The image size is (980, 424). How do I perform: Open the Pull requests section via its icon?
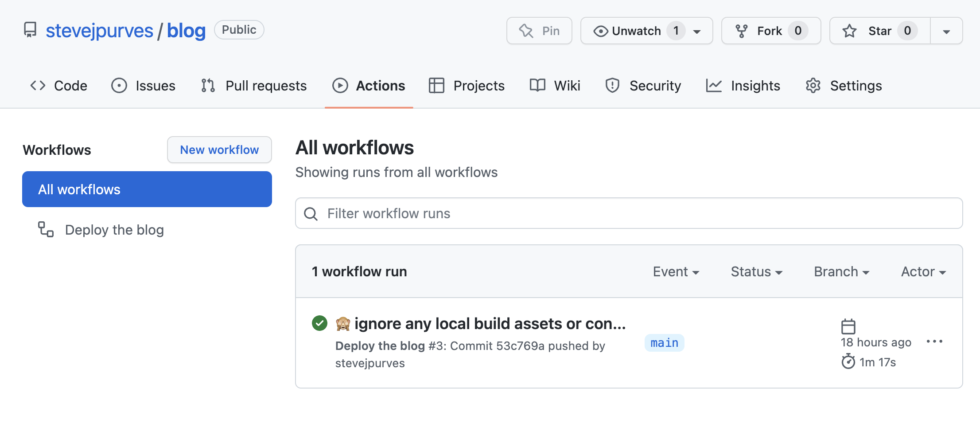click(x=207, y=86)
